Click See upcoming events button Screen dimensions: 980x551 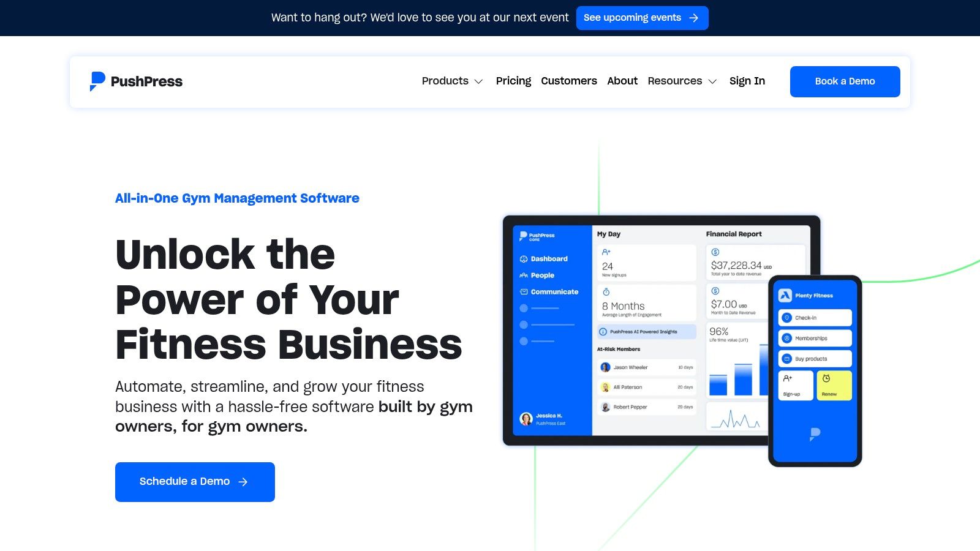642,18
